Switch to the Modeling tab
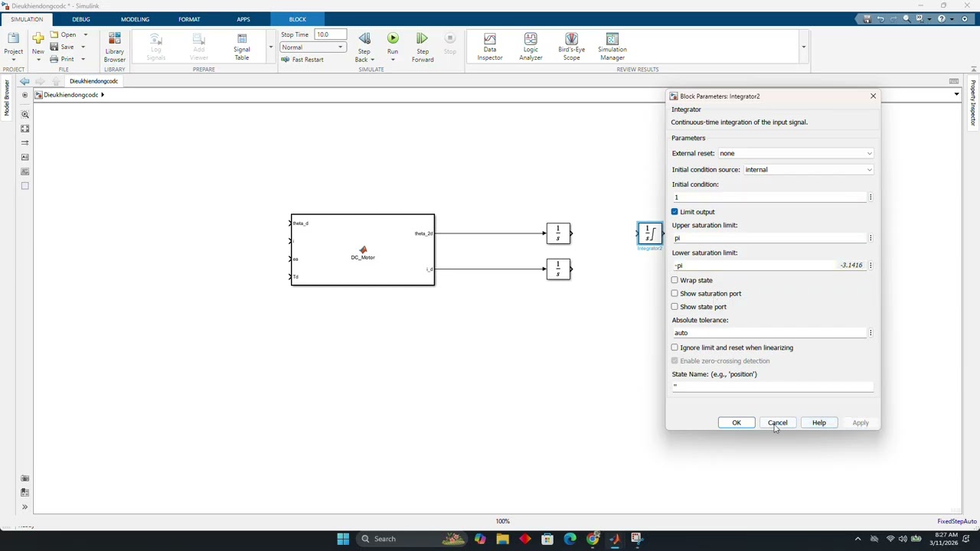Image resolution: width=980 pixels, height=551 pixels. [135, 19]
